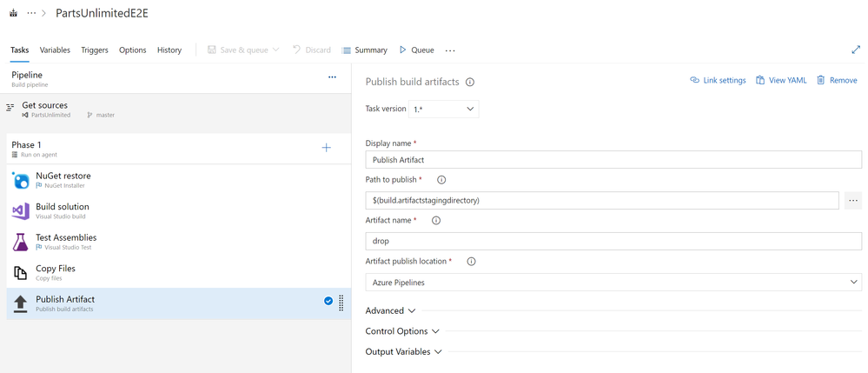Add a task to Phase 1
Viewport: 868px width, 373px height.
click(x=327, y=148)
